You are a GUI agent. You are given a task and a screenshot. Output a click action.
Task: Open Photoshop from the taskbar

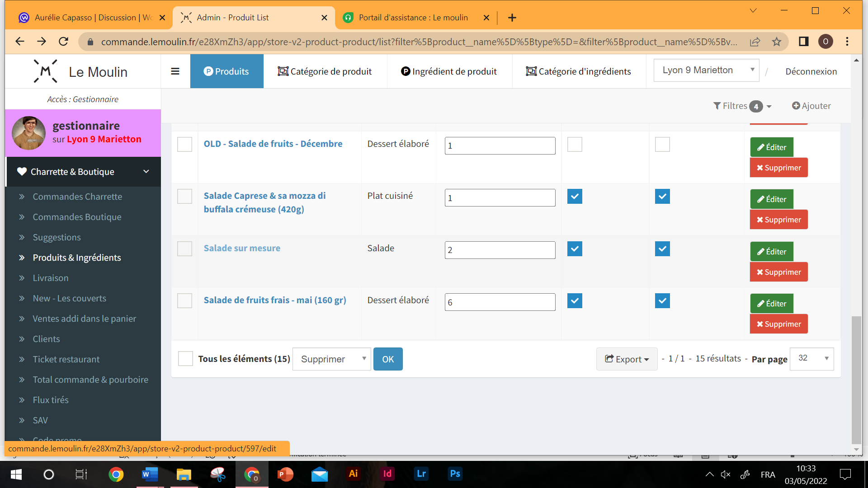[x=455, y=474]
